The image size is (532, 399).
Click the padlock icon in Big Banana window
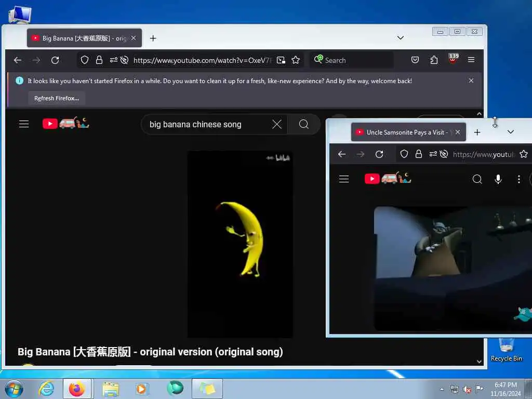(99, 60)
